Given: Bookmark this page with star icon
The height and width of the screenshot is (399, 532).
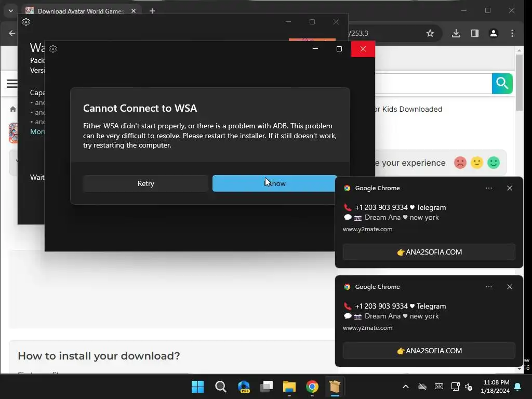Looking at the screenshot, I should point(430,33).
